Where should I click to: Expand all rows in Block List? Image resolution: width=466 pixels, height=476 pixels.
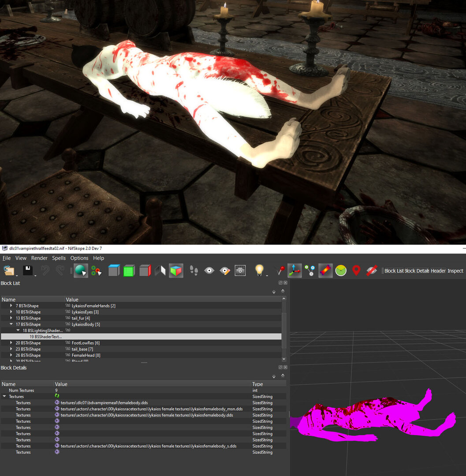pos(274,292)
